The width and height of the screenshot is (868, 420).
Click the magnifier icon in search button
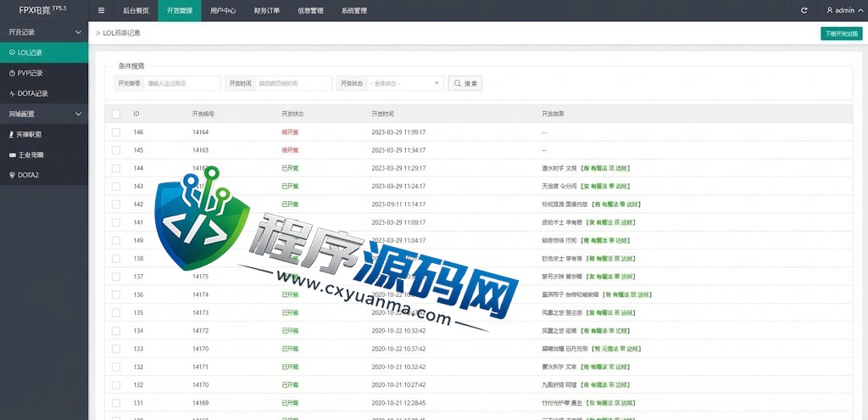coord(458,84)
